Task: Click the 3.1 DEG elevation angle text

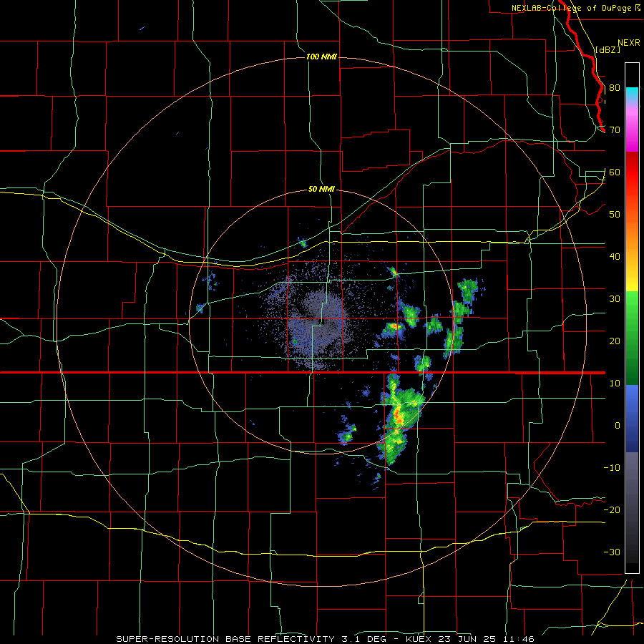Action: coord(364,639)
